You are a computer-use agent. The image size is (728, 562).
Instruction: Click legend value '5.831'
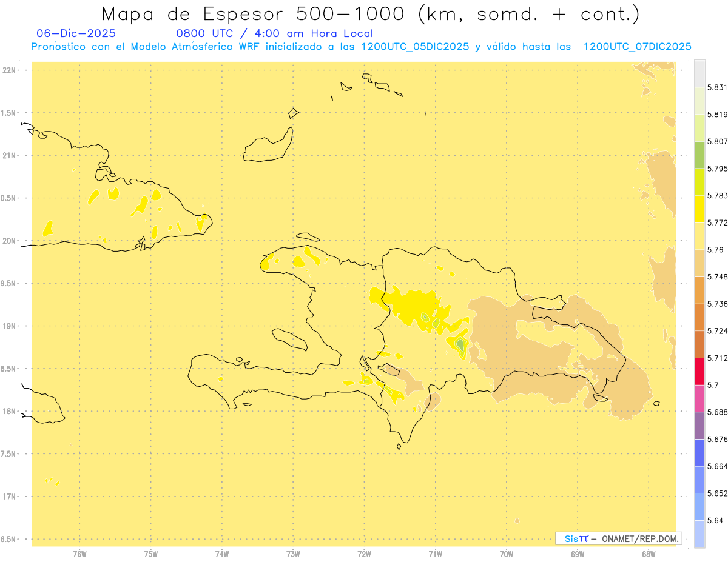tap(718, 87)
